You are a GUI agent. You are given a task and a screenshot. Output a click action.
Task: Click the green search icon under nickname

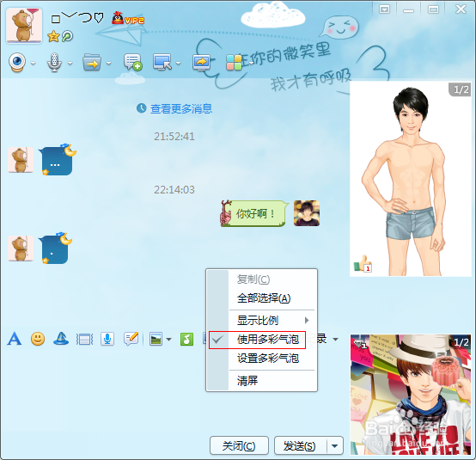[x=67, y=36]
